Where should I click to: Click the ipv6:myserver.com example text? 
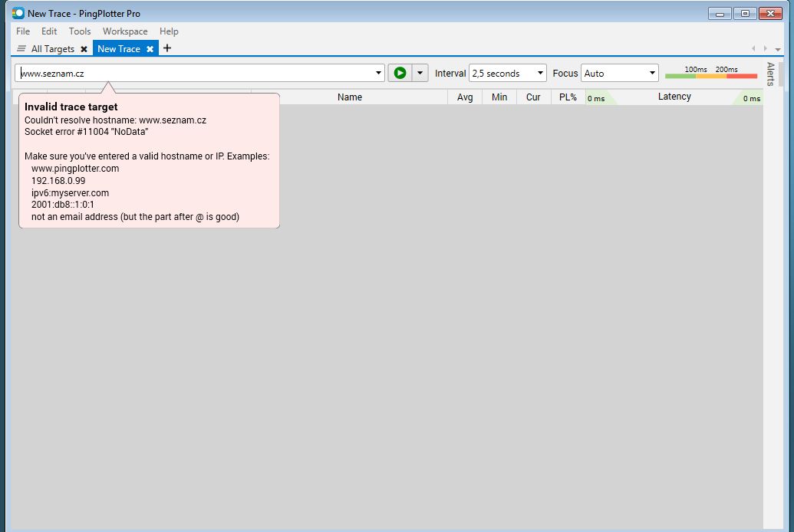(70, 193)
